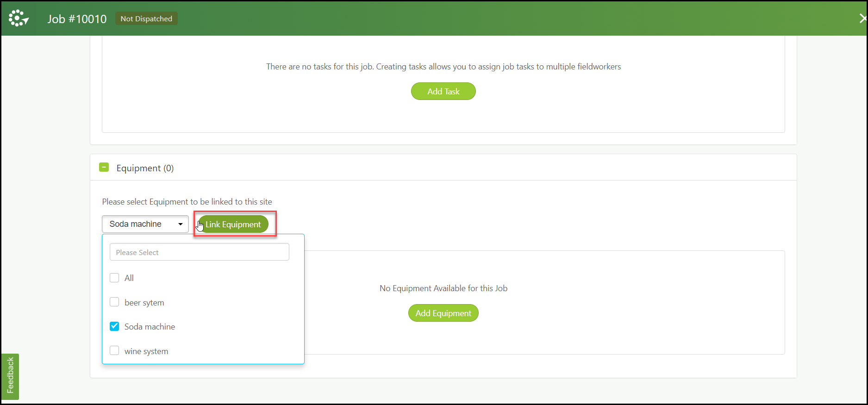This screenshot has height=405, width=868.
Task: Click the 'There are no tasks for this job' message
Action: pos(443,67)
